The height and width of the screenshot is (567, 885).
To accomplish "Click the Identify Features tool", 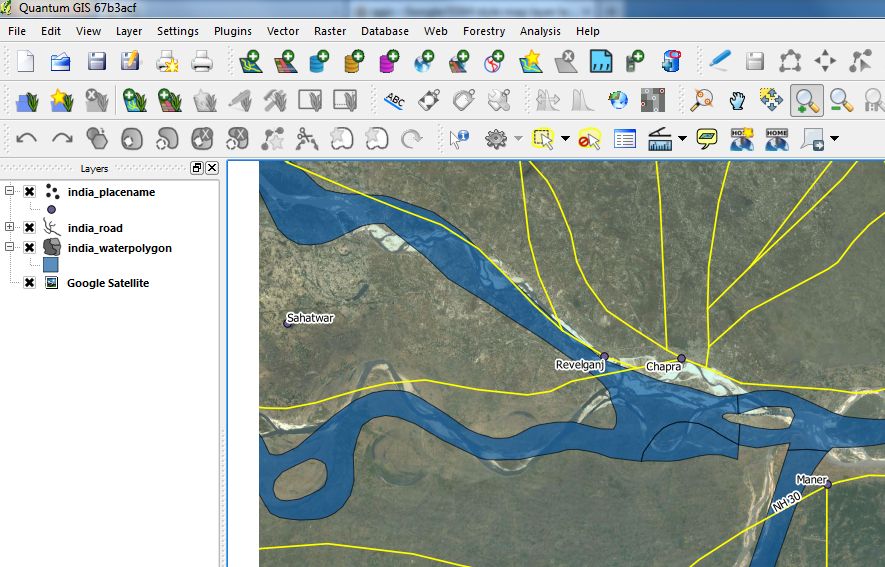I will (459, 138).
